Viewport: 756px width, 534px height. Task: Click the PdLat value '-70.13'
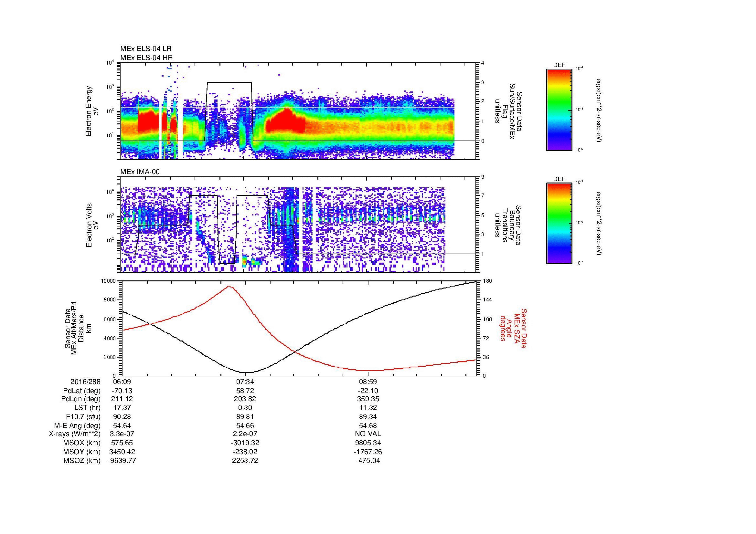pos(122,391)
